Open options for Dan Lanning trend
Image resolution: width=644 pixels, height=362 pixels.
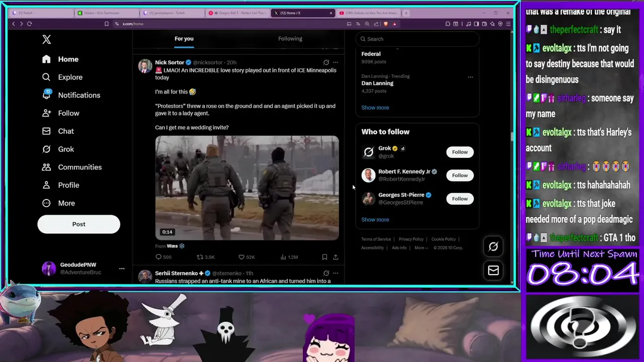tap(470, 77)
